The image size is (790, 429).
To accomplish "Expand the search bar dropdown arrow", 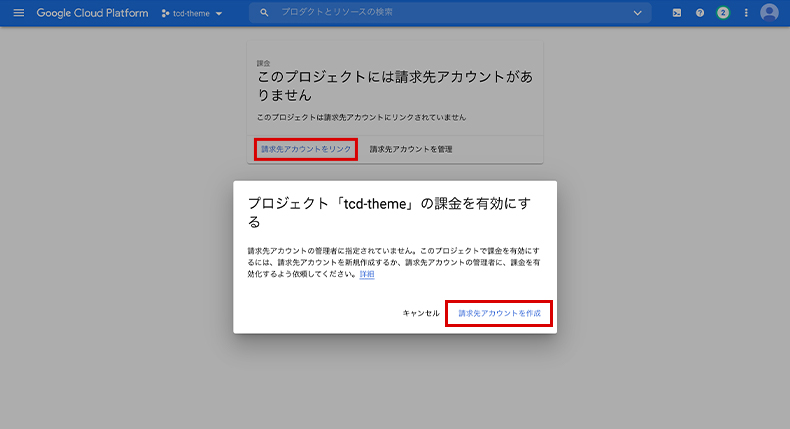I will [x=637, y=13].
